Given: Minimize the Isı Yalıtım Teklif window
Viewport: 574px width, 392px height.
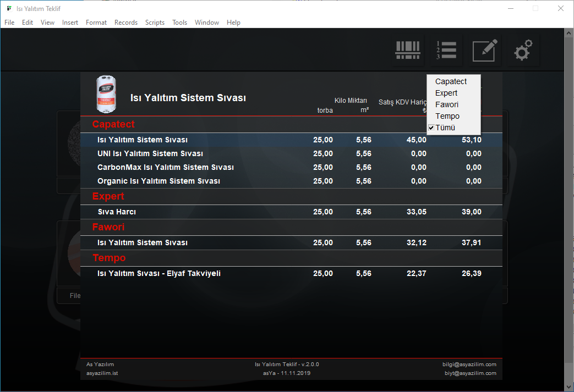Looking at the screenshot, I should pos(511,8).
